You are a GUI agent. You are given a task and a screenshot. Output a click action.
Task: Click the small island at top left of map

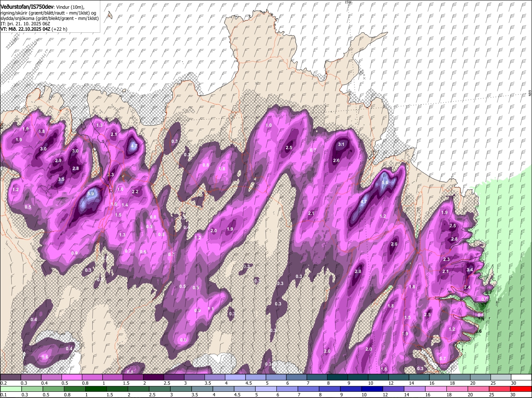pos(110,15)
